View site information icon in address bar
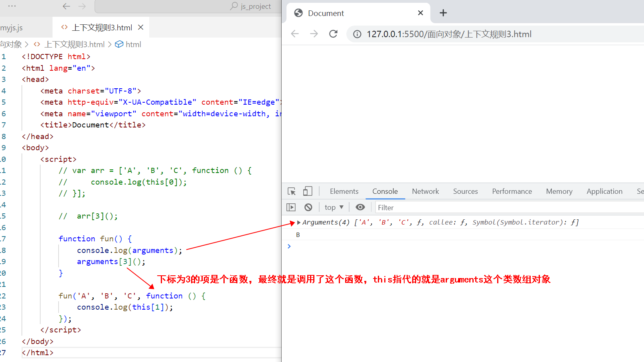 click(357, 34)
